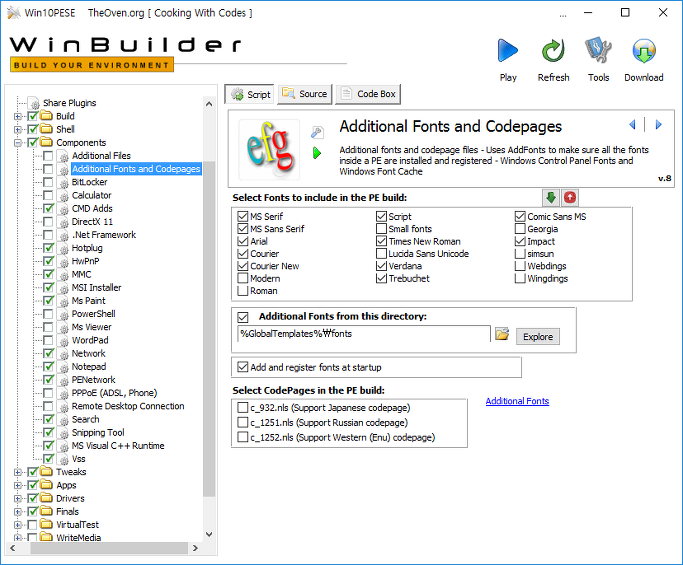Enable the Georgia font checkbox
The image size is (683, 565).
point(520,229)
